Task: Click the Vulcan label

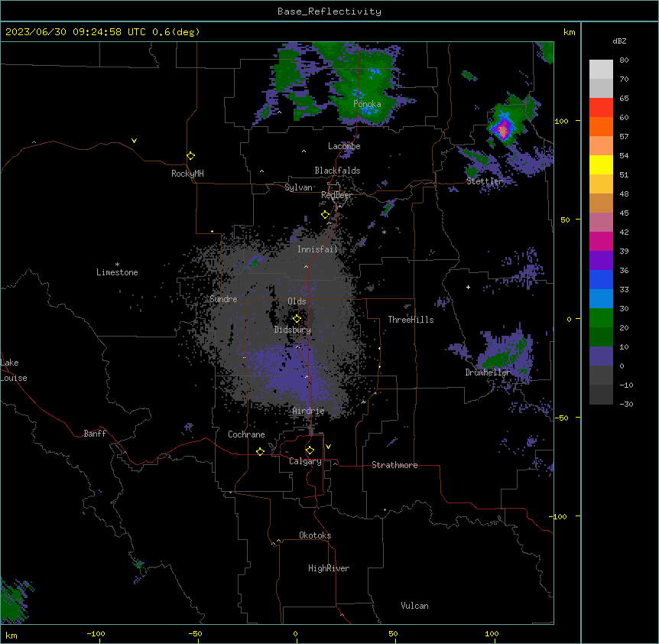Action: (x=415, y=606)
